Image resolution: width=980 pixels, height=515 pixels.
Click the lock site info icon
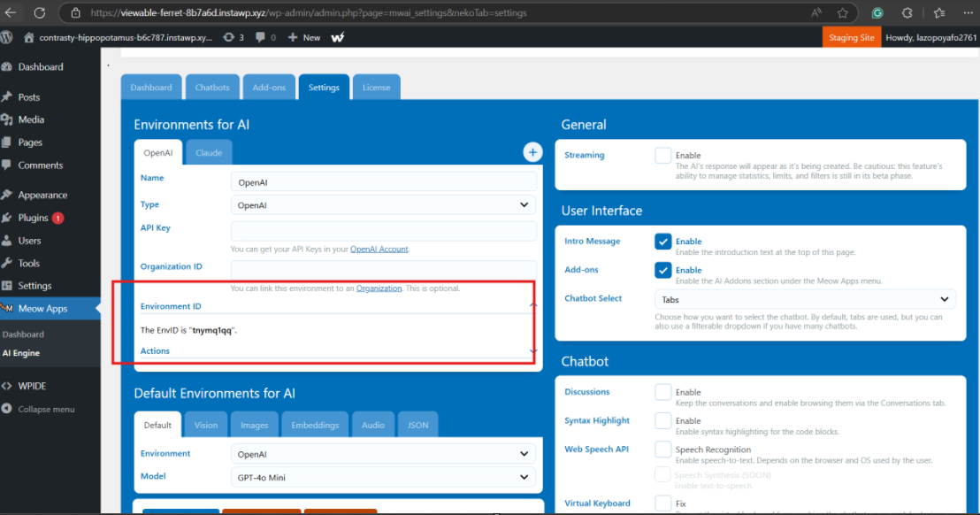click(76, 12)
